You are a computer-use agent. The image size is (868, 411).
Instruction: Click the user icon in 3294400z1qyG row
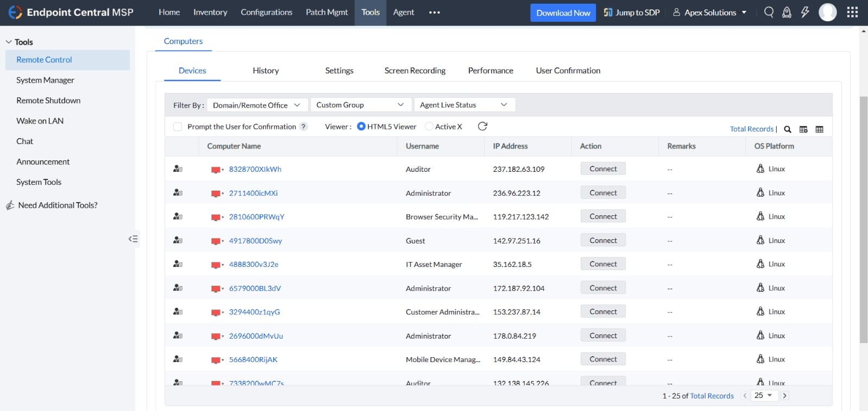point(178,312)
